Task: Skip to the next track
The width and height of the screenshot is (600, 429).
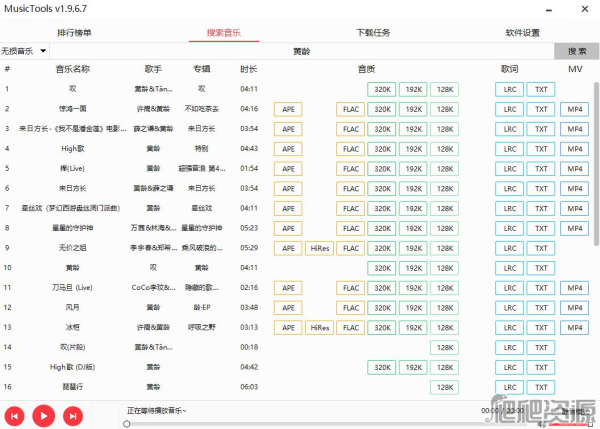Action: click(72, 414)
